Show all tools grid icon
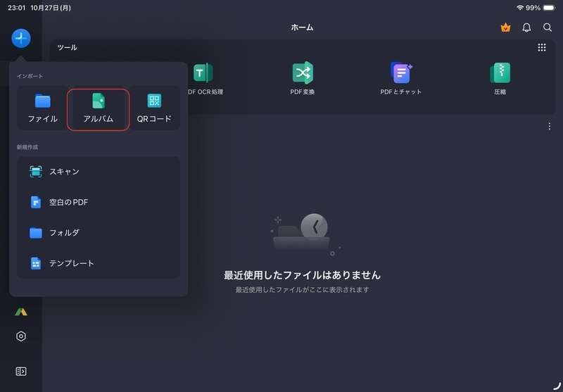563x392 pixels. tap(542, 47)
